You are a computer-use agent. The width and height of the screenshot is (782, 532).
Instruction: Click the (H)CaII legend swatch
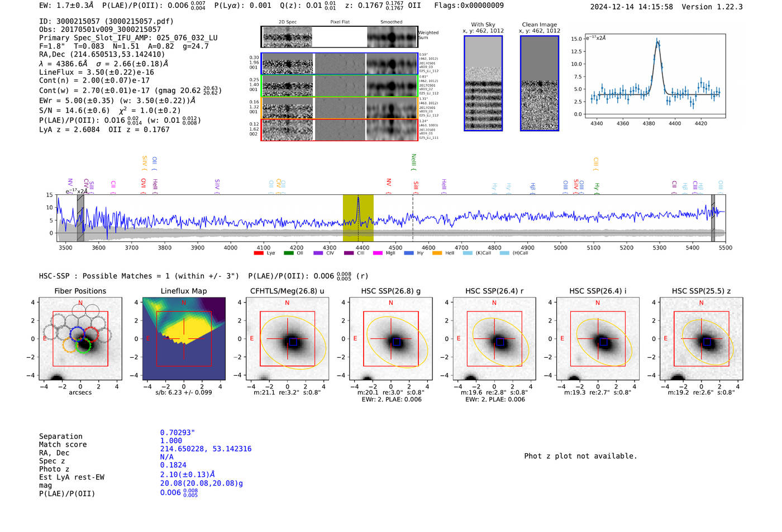[504, 253]
